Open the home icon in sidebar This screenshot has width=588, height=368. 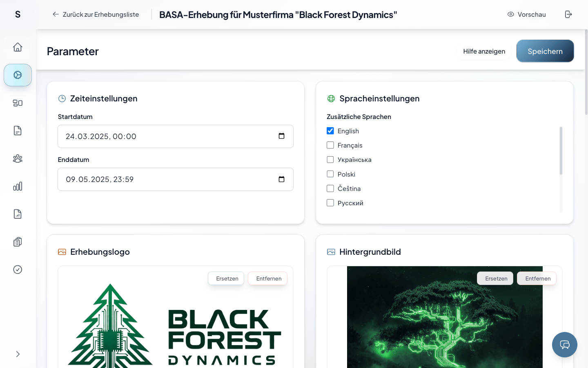pos(18,47)
